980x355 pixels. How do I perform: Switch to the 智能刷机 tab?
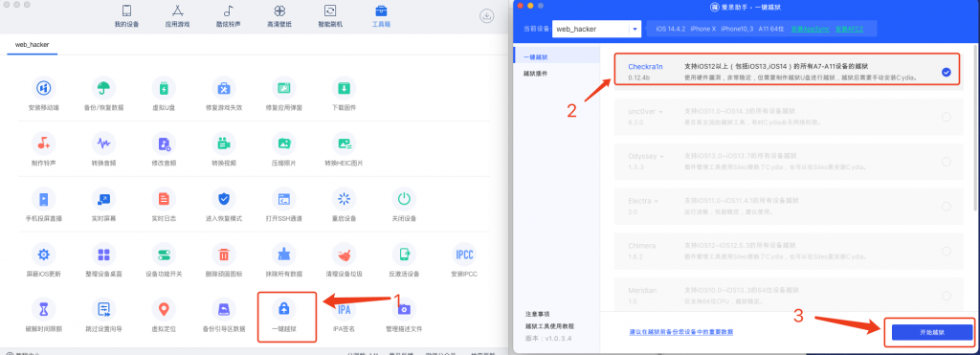click(330, 17)
